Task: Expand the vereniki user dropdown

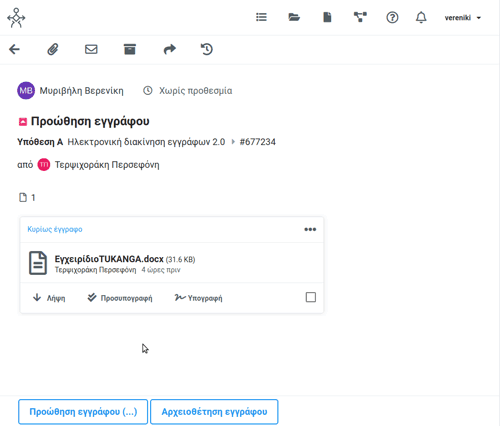Action: coord(463,18)
